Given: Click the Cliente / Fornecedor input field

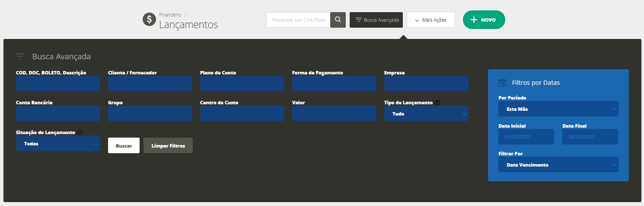Looking at the screenshot, I should 150,84.
